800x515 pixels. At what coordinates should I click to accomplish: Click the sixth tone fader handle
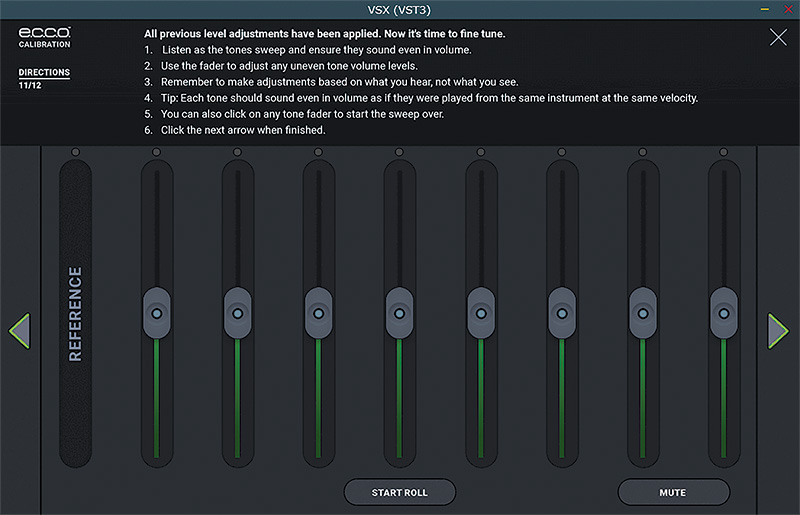(562, 313)
